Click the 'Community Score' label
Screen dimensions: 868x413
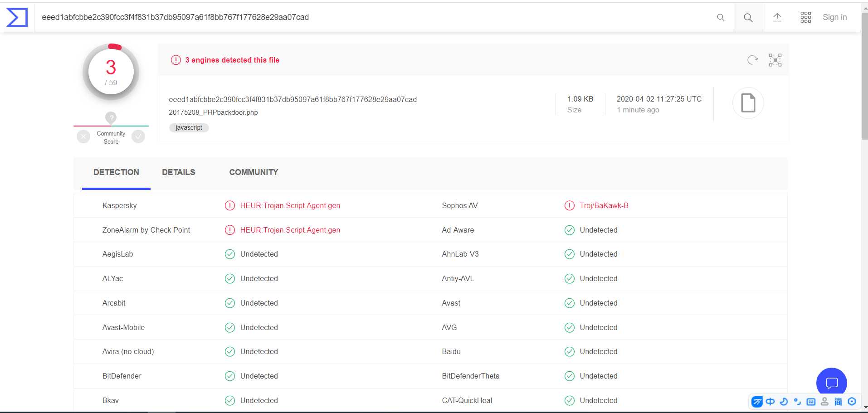click(x=111, y=137)
